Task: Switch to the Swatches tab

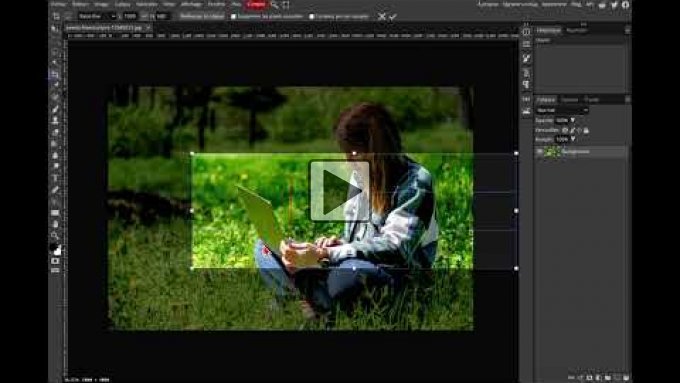Action: click(x=576, y=30)
